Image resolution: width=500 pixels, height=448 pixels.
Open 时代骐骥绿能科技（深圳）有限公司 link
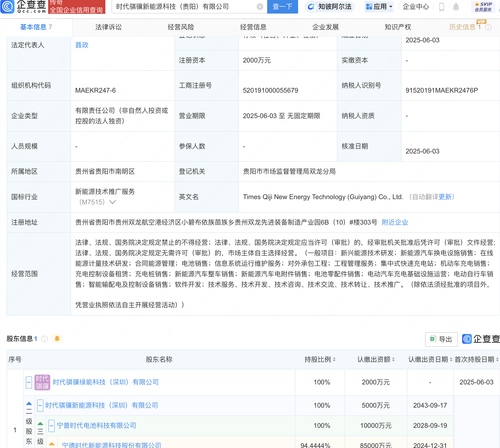106,382
